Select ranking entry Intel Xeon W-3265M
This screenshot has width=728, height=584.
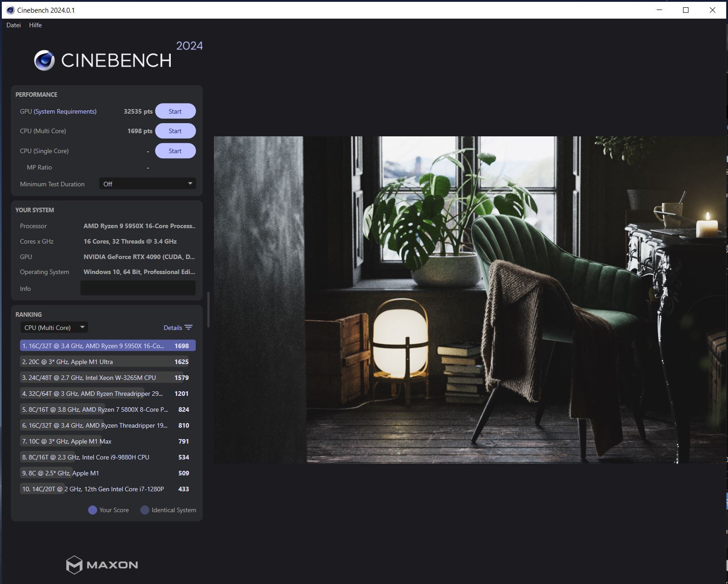click(108, 378)
